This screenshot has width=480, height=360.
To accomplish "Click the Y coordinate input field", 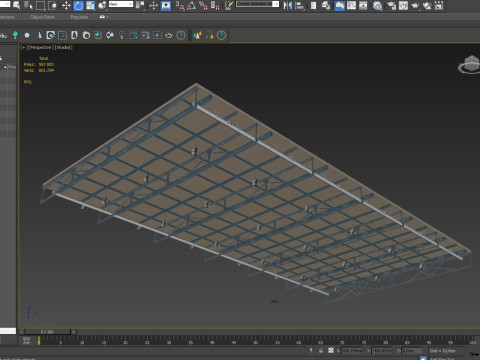I will point(382,351).
